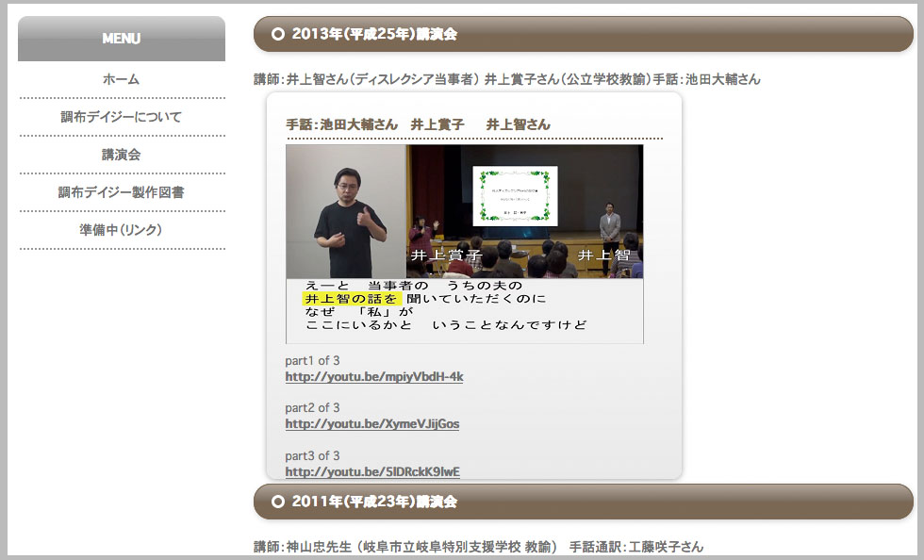Click the grey MENU header
The width and height of the screenshot is (924, 560).
(121, 39)
